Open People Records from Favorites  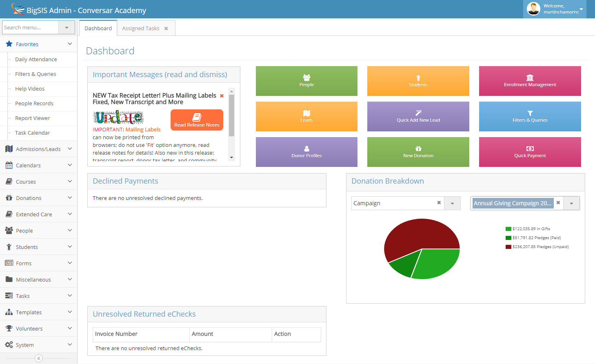click(34, 103)
